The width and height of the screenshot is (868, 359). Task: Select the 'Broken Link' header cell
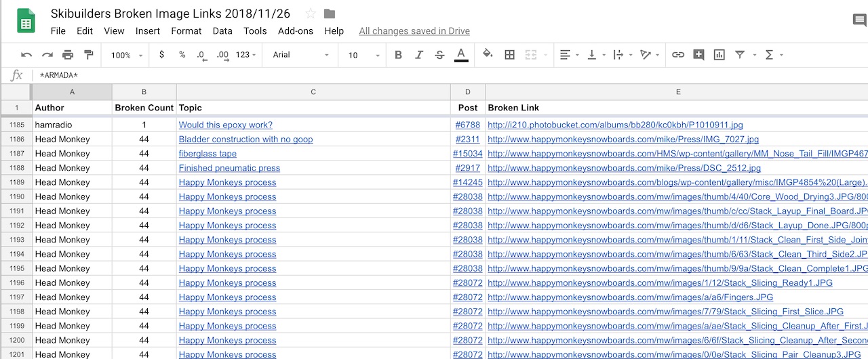click(677, 107)
